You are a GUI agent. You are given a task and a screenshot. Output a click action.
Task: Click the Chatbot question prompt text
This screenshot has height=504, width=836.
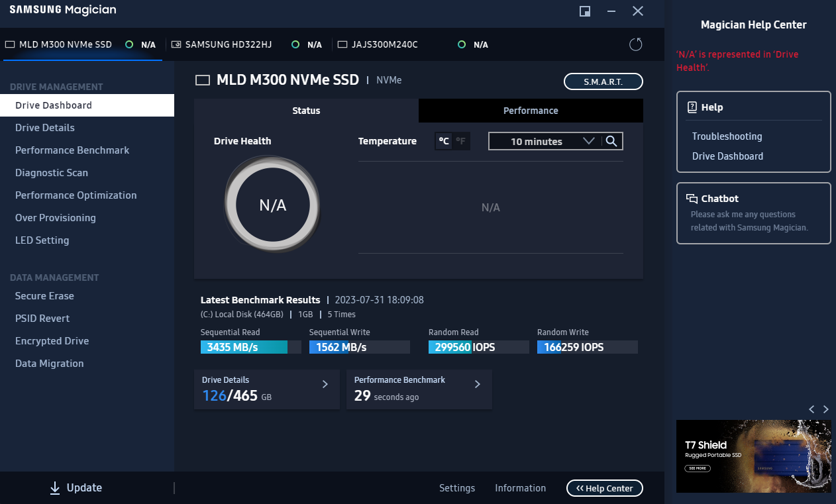[x=749, y=221]
